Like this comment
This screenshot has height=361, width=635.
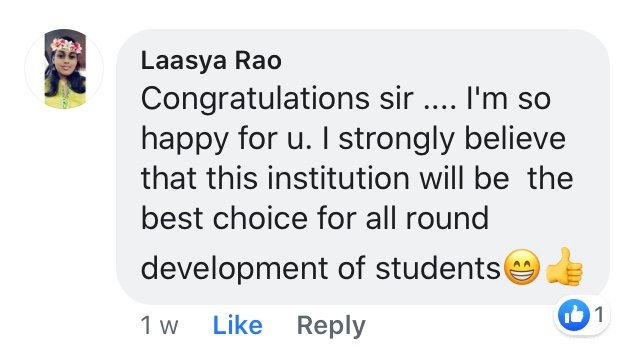tap(238, 325)
